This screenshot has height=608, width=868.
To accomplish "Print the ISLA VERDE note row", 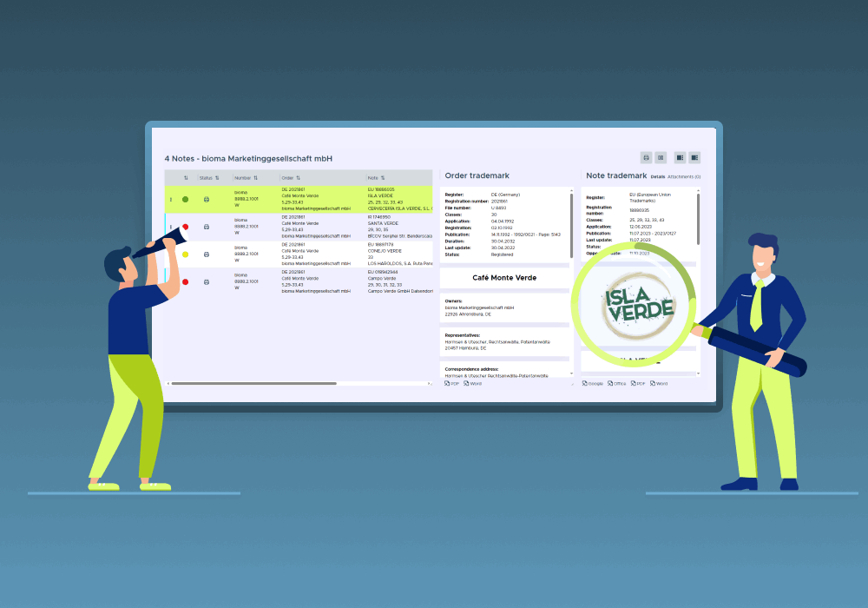I will [207, 199].
